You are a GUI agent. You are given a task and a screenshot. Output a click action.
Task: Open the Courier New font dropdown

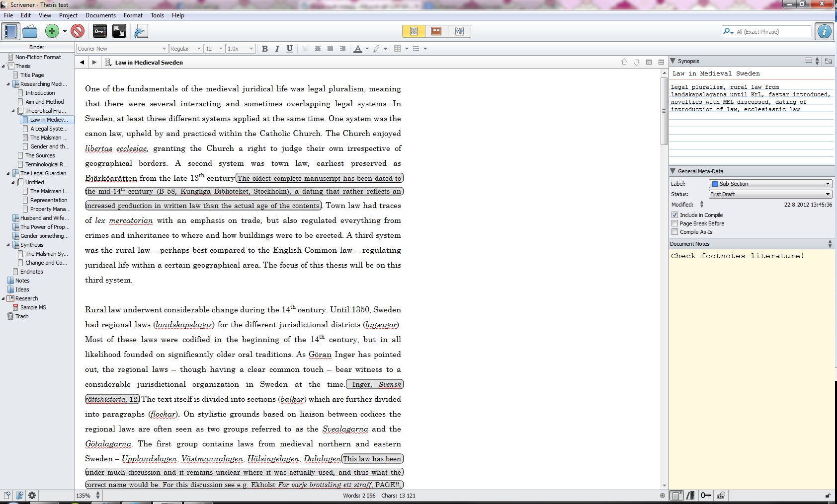tap(122, 49)
